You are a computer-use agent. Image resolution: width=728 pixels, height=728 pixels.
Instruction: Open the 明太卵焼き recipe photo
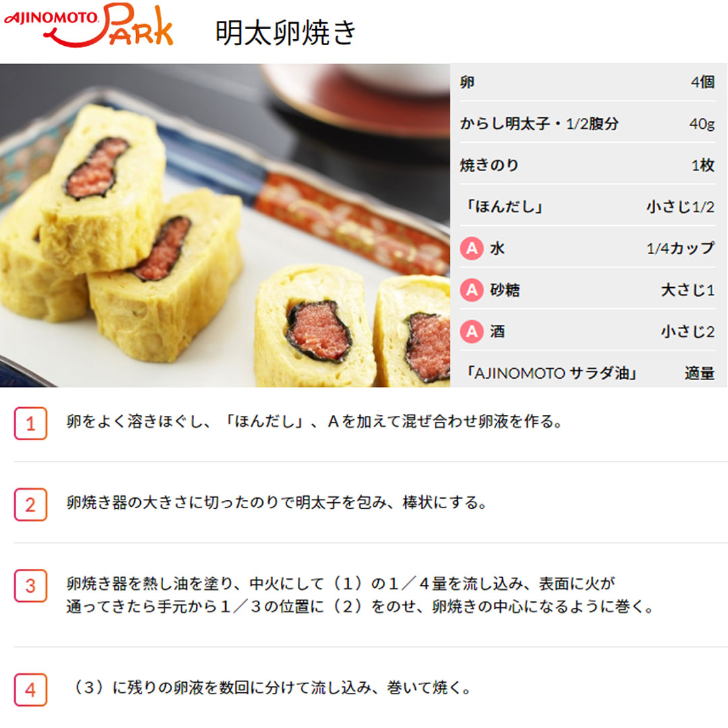click(x=224, y=225)
